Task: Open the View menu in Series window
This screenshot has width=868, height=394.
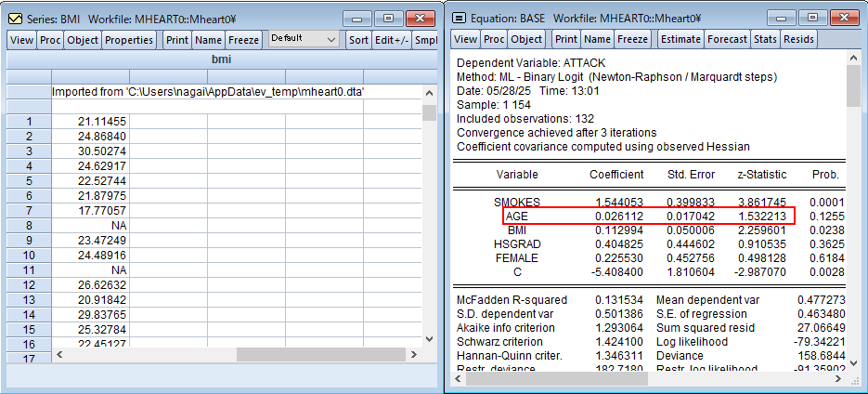Action: point(21,40)
